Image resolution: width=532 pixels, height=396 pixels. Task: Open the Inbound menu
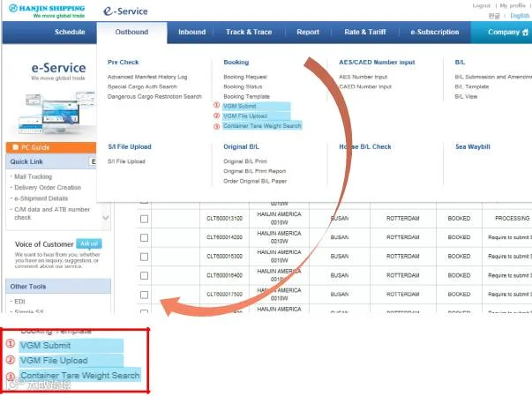[191, 32]
